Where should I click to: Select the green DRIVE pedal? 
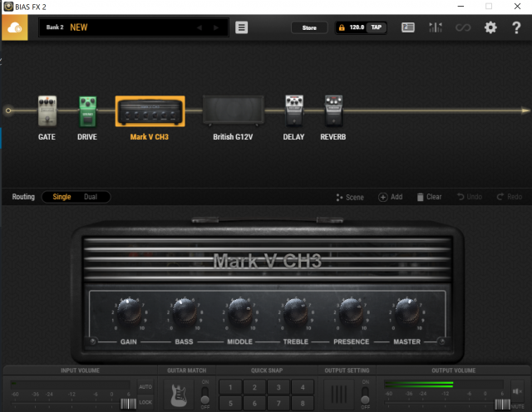pyautogui.click(x=87, y=111)
